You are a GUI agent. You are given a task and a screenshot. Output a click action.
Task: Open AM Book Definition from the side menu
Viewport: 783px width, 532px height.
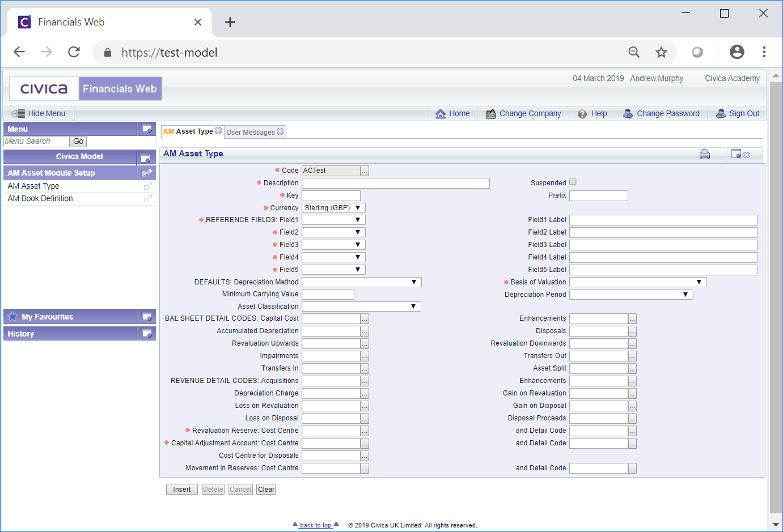pyautogui.click(x=40, y=199)
